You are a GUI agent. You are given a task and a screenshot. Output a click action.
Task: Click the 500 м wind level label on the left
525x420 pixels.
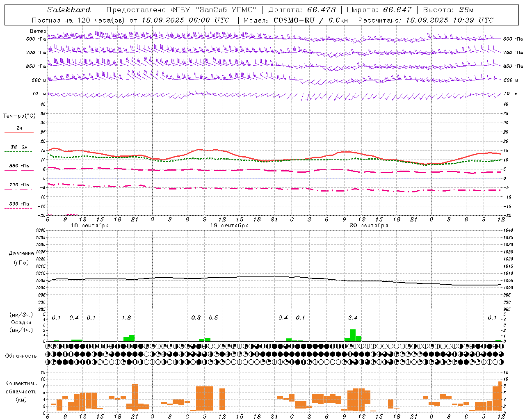[36, 80]
